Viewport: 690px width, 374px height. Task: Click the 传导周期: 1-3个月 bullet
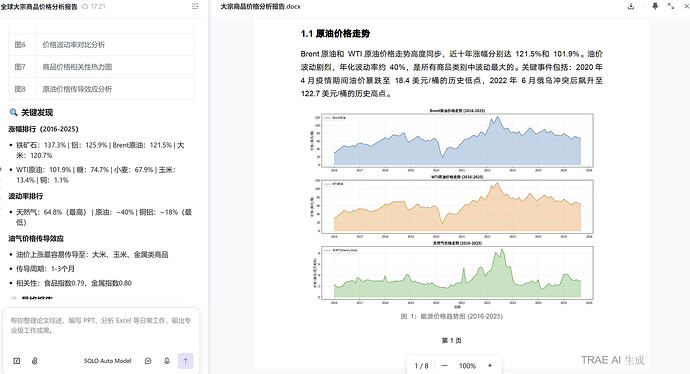click(45, 269)
